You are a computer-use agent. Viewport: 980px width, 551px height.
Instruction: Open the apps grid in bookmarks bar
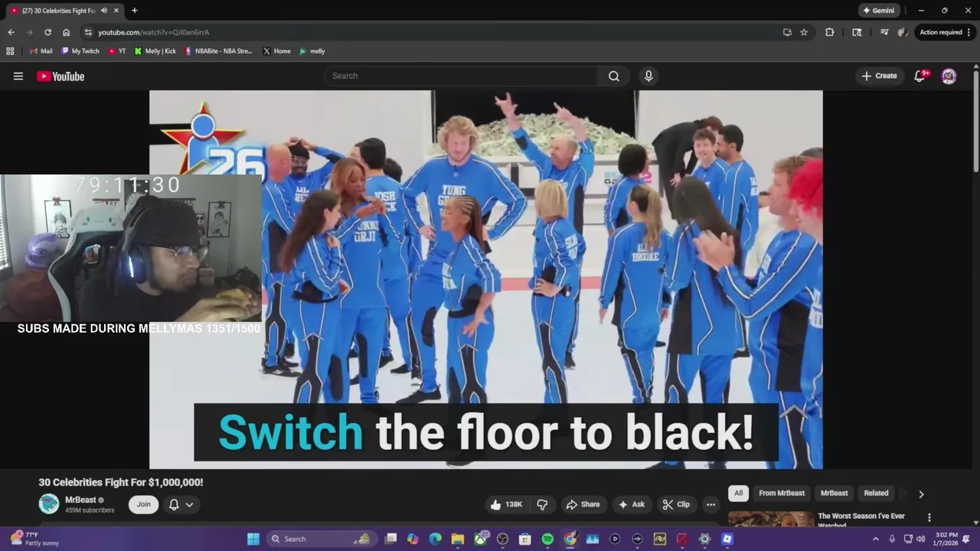10,51
